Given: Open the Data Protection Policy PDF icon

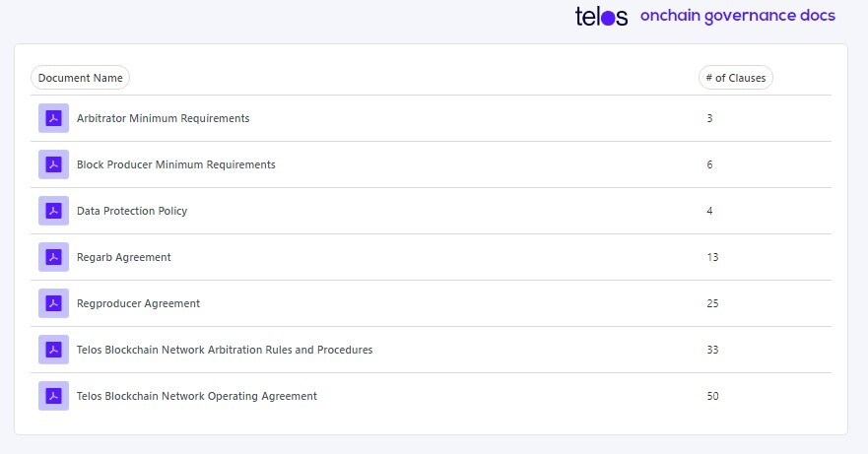Looking at the screenshot, I should pos(54,211).
